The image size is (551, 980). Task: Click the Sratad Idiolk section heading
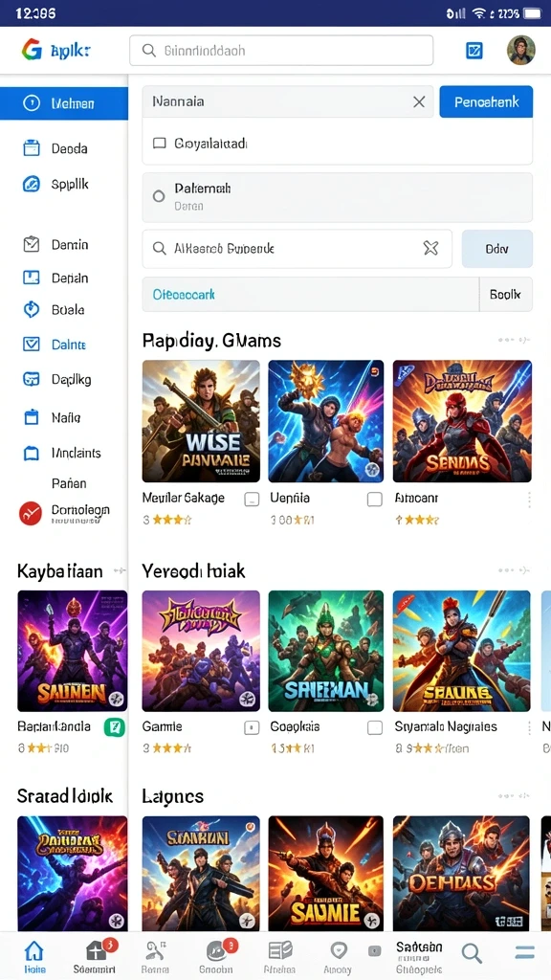(65, 796)
